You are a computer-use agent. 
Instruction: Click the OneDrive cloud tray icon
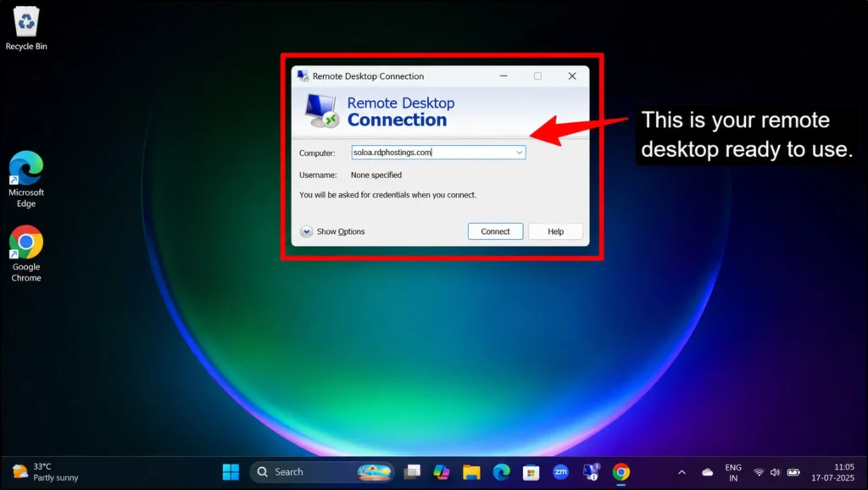707,472
